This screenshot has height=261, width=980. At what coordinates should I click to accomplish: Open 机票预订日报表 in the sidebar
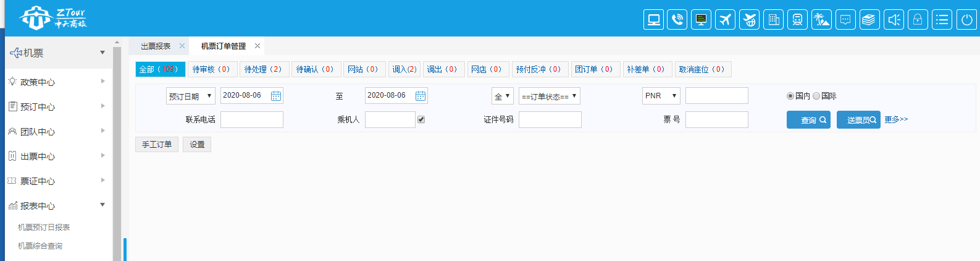tap(44, 227)
